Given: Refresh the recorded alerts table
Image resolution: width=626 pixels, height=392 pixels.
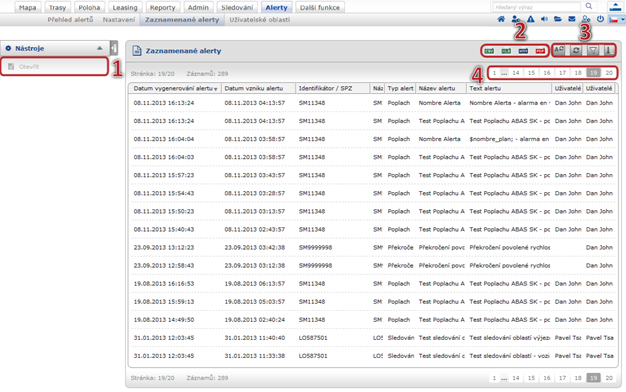Looking at the screenshot, I should coord(576,50).
